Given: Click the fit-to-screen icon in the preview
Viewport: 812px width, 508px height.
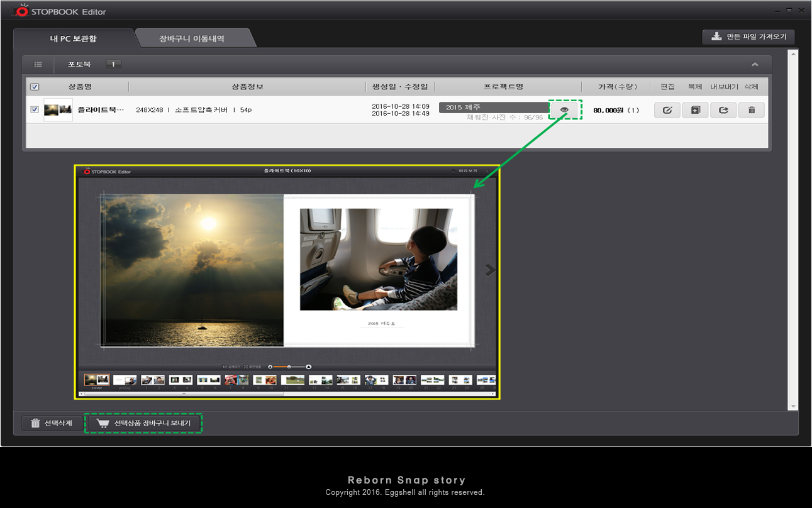Looking at the screenshot, I should coord(246,367).
